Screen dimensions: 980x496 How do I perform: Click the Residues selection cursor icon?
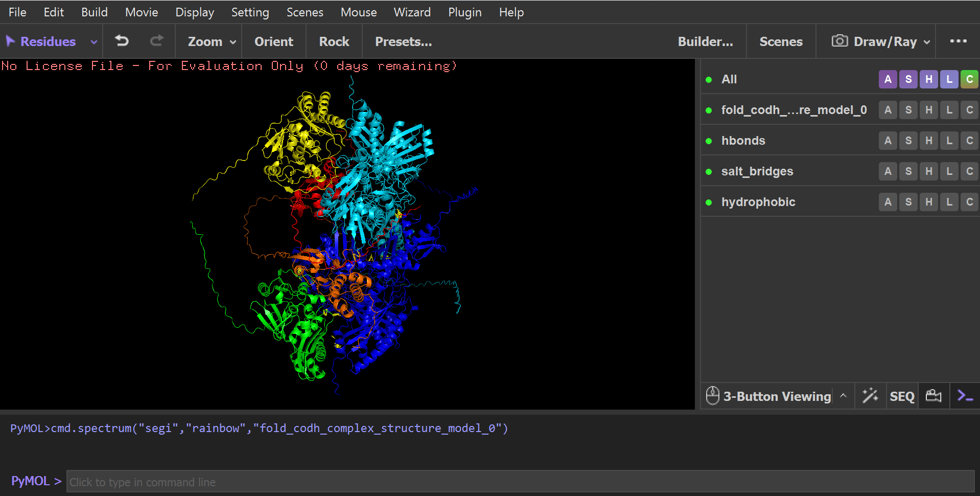click(10, 41)
